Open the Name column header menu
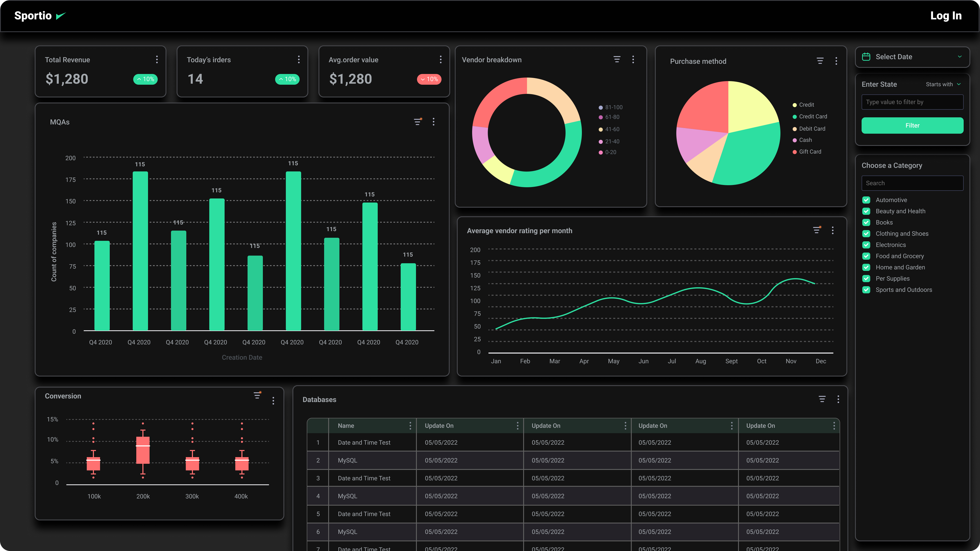This screenshot has width=980, height=551. 410,425
